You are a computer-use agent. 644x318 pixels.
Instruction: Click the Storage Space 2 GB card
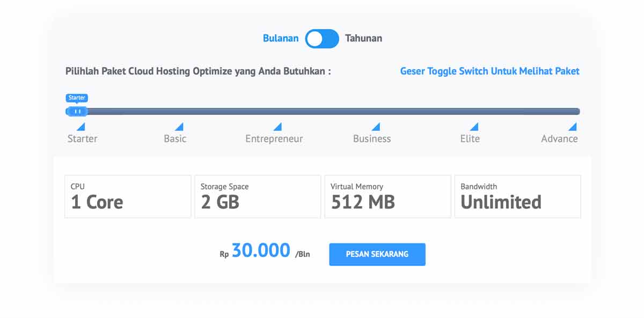258,196
